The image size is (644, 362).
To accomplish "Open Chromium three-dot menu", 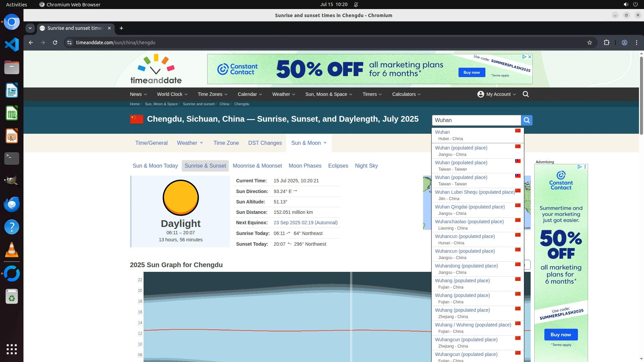I will point(636,43).
